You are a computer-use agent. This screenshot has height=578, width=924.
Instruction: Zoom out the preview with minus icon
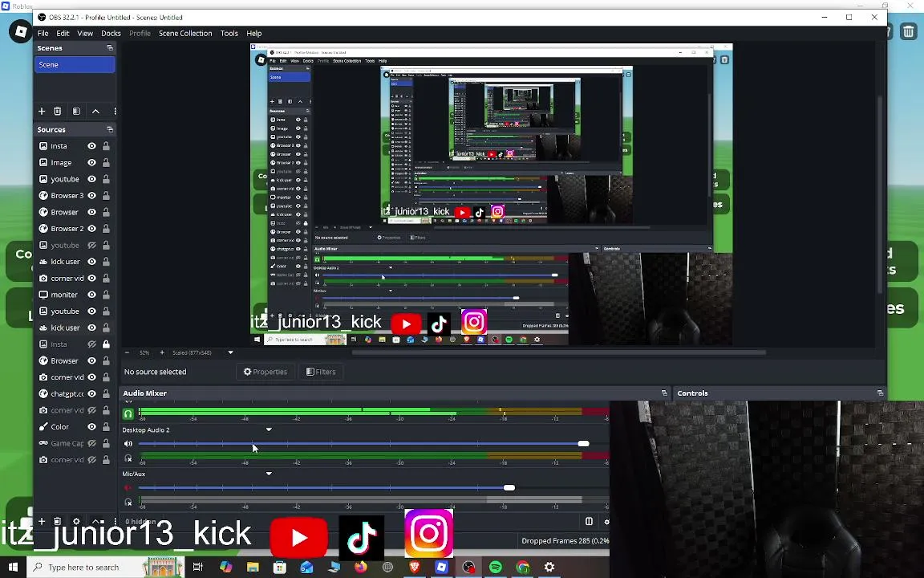click(x=127, y=352)
